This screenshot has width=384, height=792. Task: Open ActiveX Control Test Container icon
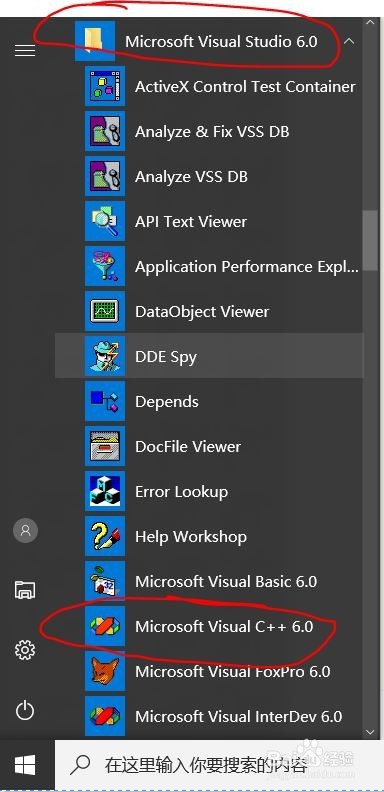pyautogui.click(x=105, y=86)
